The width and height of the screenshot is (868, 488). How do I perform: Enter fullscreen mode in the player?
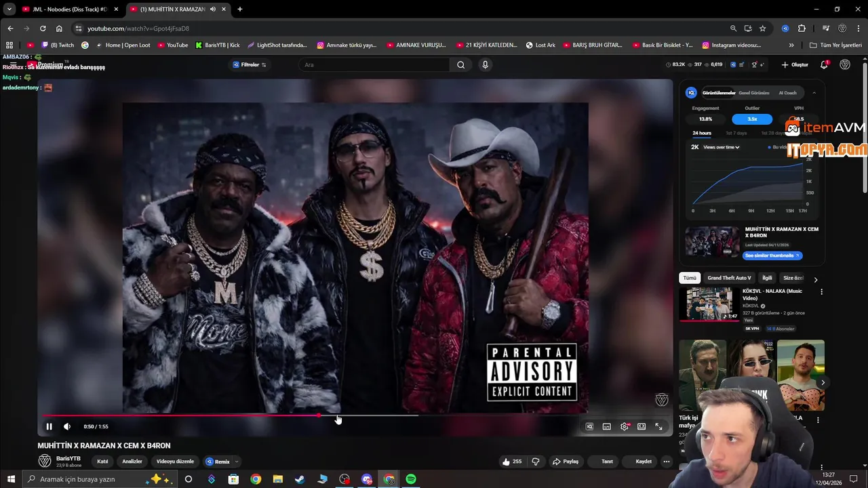click(x=658, y=426)
